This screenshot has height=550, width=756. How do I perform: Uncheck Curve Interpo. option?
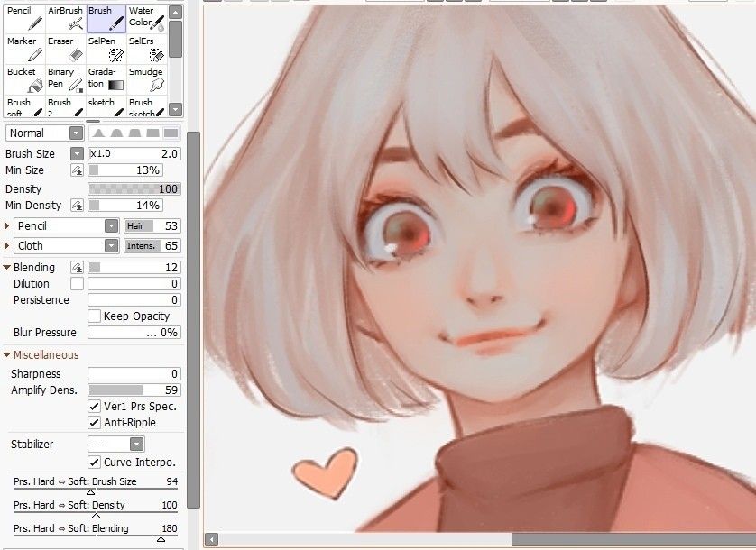coord(95,463)
